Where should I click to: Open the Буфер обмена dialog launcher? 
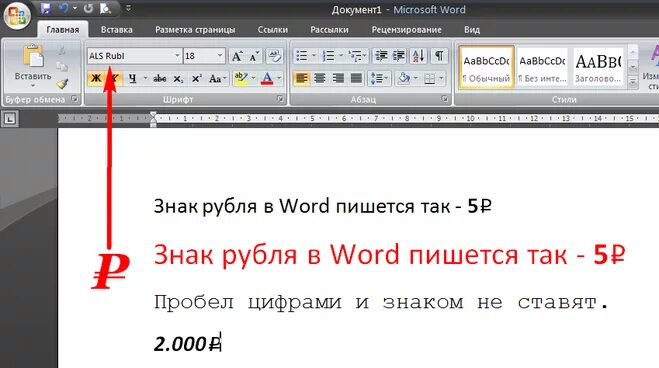75,99
